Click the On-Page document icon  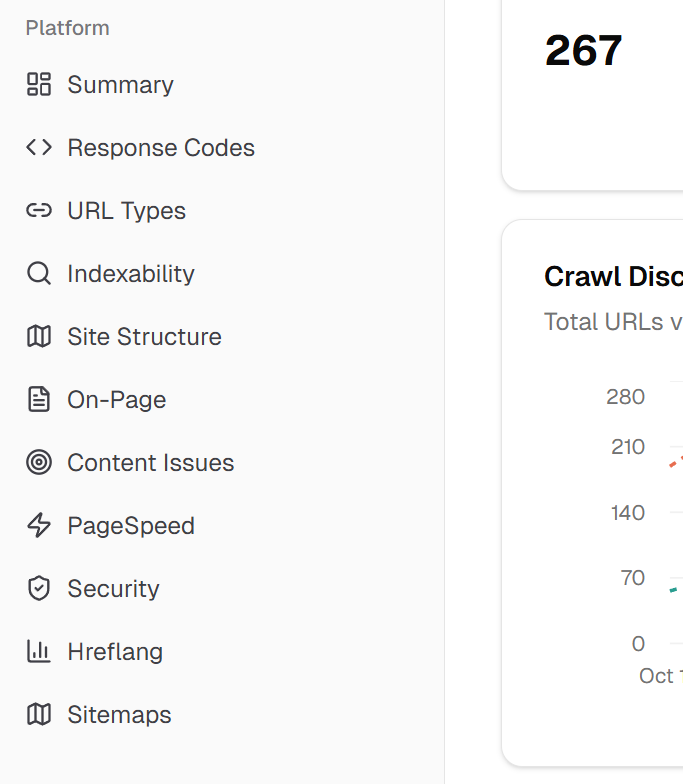[x=39, y=400]
